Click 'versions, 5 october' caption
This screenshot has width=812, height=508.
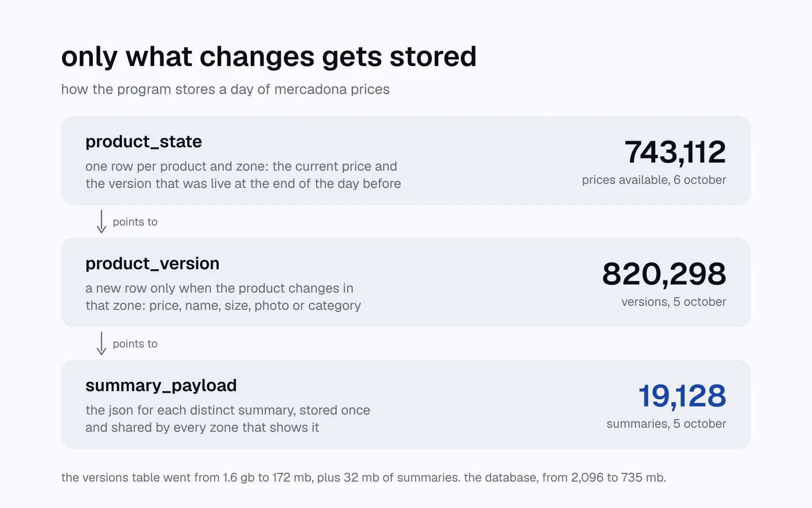point(673,302)
